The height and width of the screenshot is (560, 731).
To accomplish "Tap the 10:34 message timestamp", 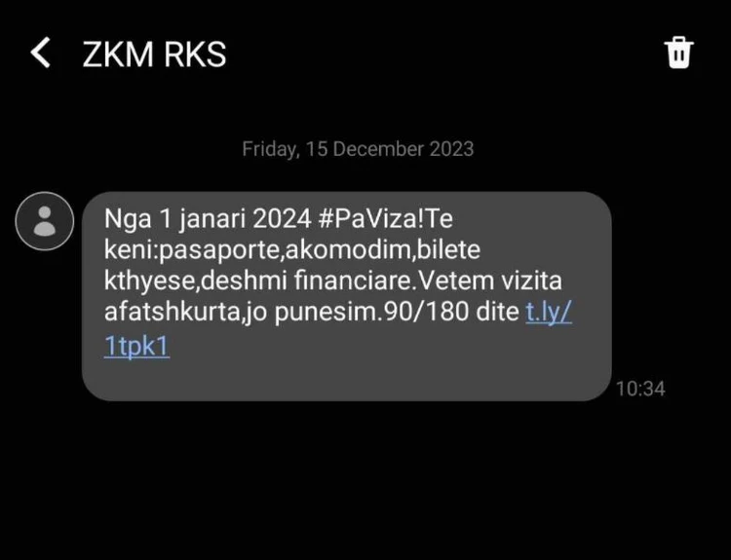I will pyautogui.click(x=640, y=389).
